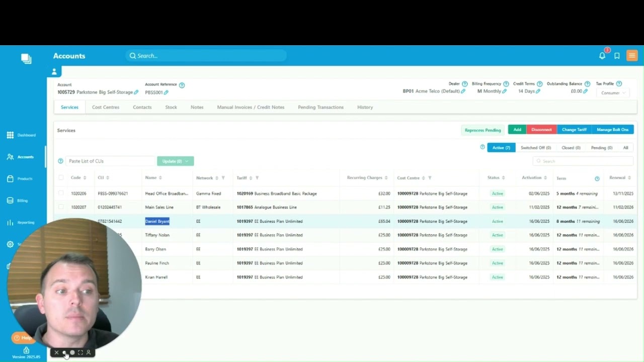This screenshot has height=362, width=644.
Task: Open Billing in sidebar
Action: point(18,201)
